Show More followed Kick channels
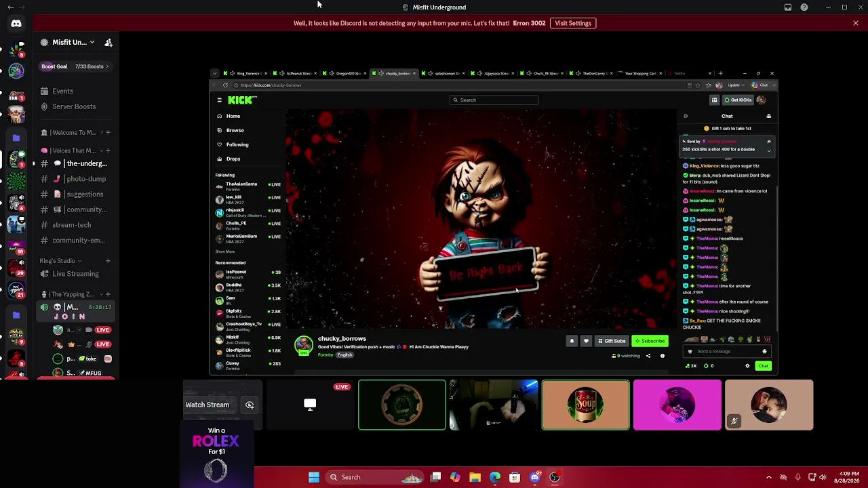The image size is (868, 488). (225, 251)
